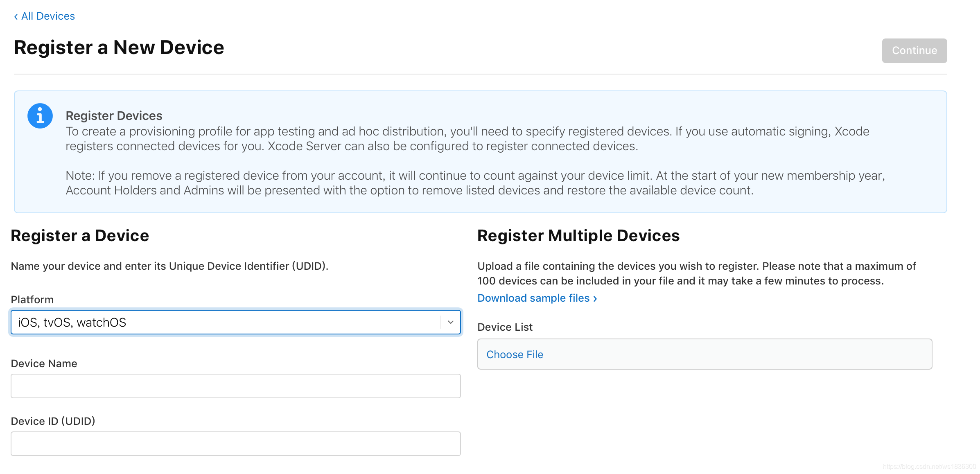Open Download sample files link
Screen dimensions: 980x474
click(533, 298)
